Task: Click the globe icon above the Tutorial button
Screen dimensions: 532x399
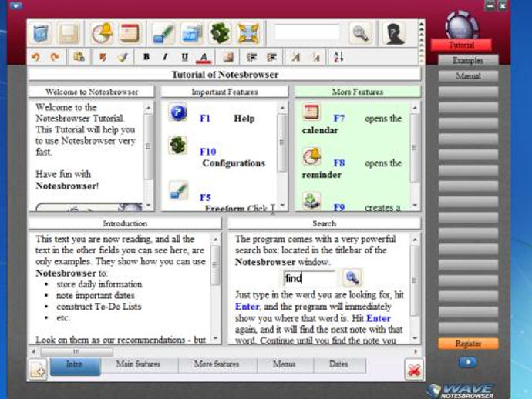Action: coord(461,25)
